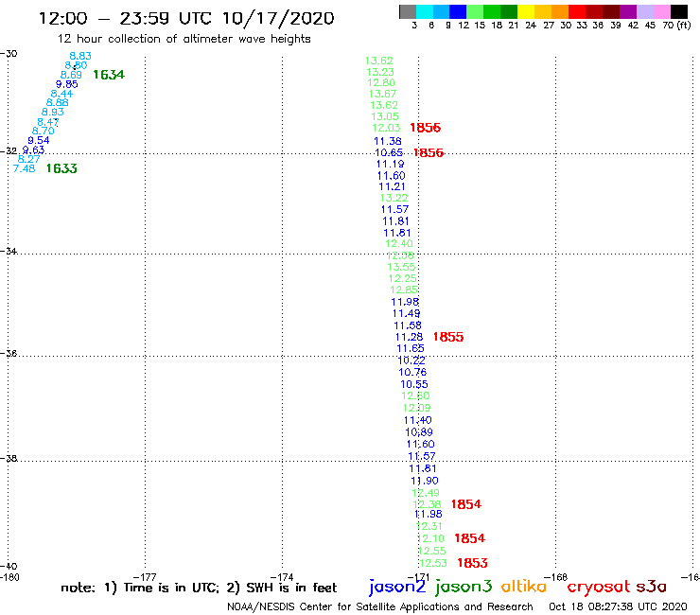
Task: Select the red 1855 time label
Action: pos(448,337)
